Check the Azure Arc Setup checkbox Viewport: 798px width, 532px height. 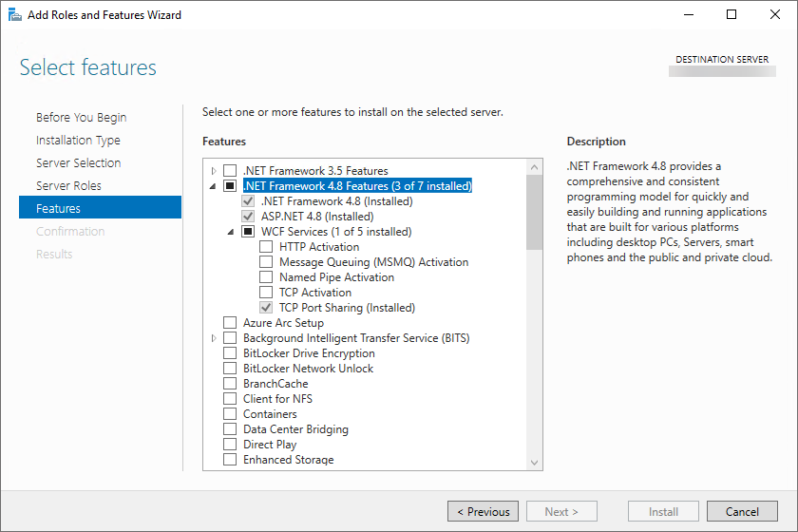tap(230, 323)
